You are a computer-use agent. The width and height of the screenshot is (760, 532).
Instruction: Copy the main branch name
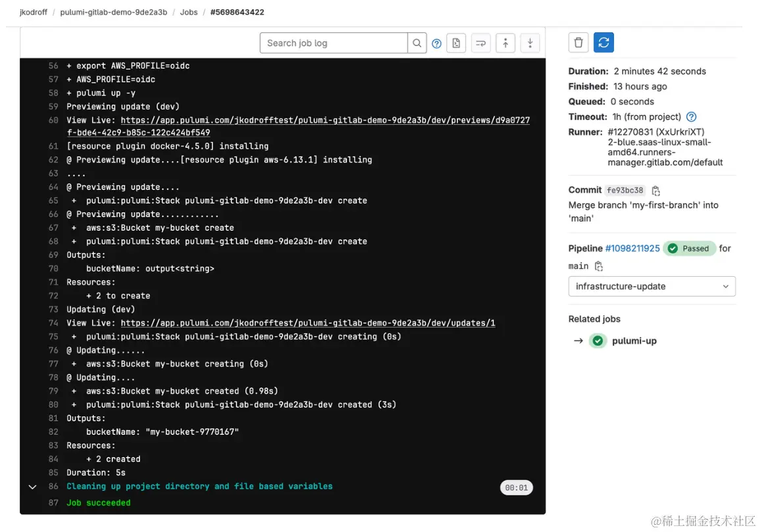click(x=599, y=266)
